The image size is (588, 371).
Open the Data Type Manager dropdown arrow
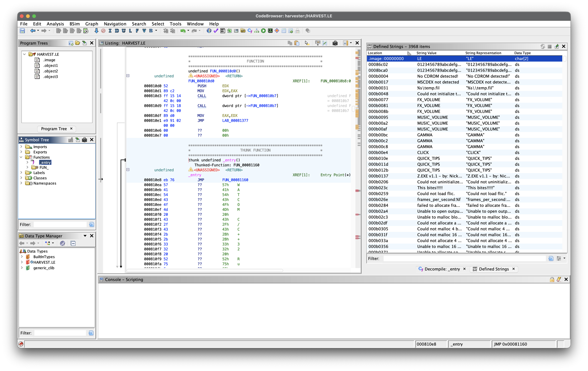(x=85, y=236)
